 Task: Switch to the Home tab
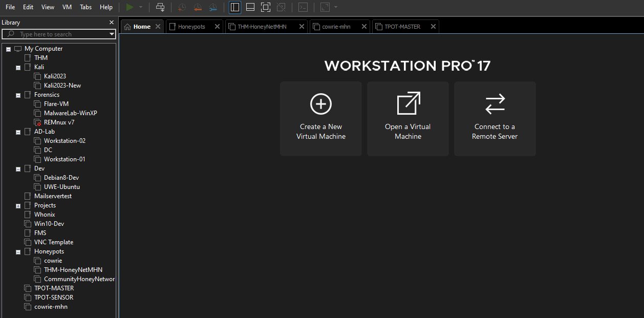click(x=142, y=27)
